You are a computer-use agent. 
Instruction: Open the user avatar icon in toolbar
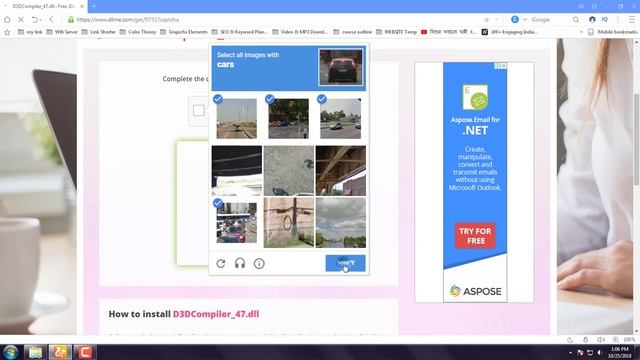point(592,20)
